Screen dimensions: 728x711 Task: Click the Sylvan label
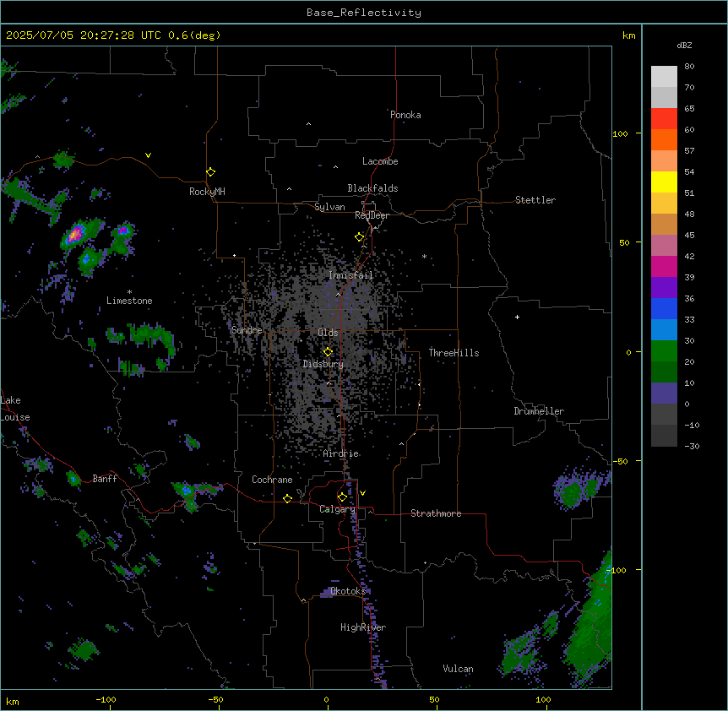coord(329,207)
